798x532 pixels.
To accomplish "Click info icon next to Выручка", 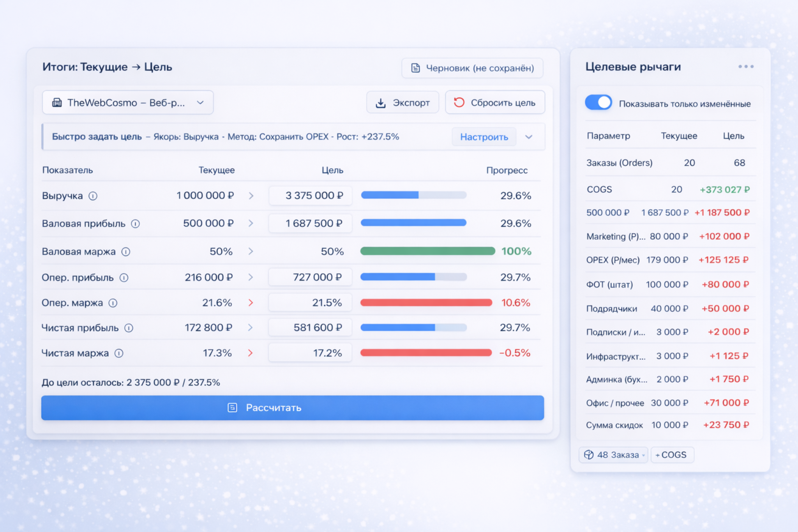I will tap(93, 196).
